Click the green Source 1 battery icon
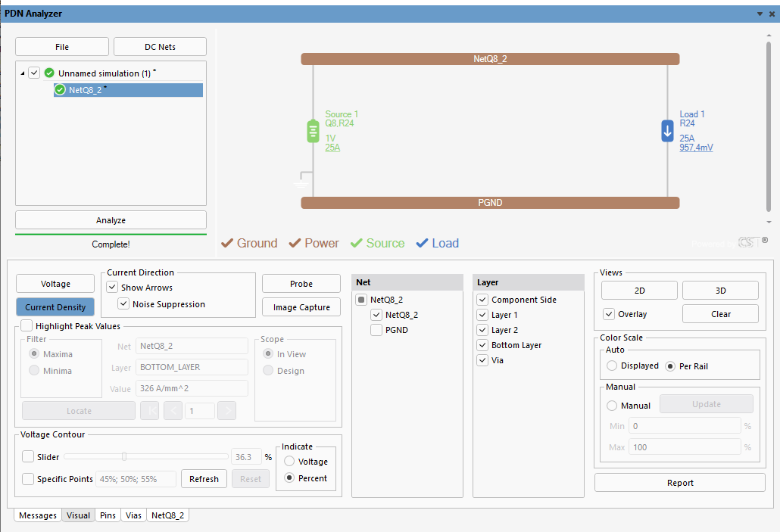Viewport: 780px width, 532px height. tap(313, 131)
